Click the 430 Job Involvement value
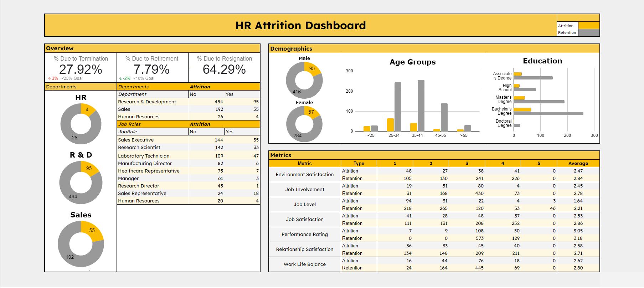 tap(479, 193)
